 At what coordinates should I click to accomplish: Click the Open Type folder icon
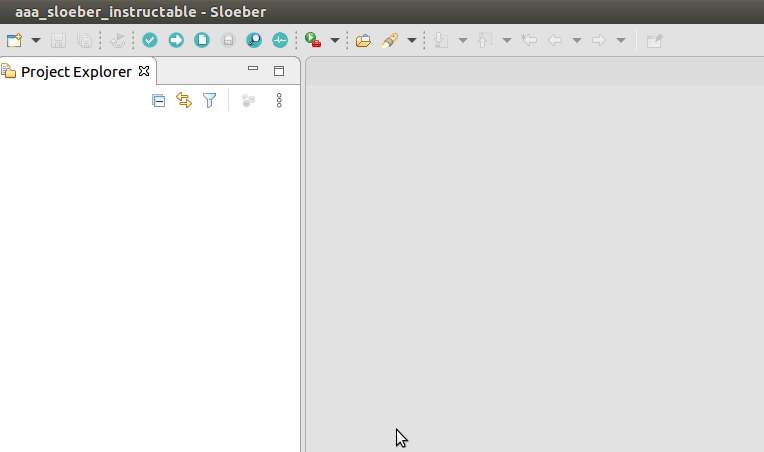(363, 41)
